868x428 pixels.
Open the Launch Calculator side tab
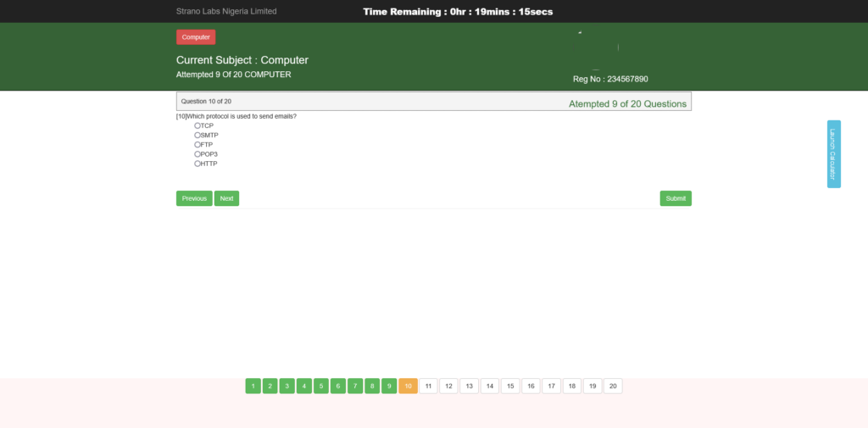point(834,154)
